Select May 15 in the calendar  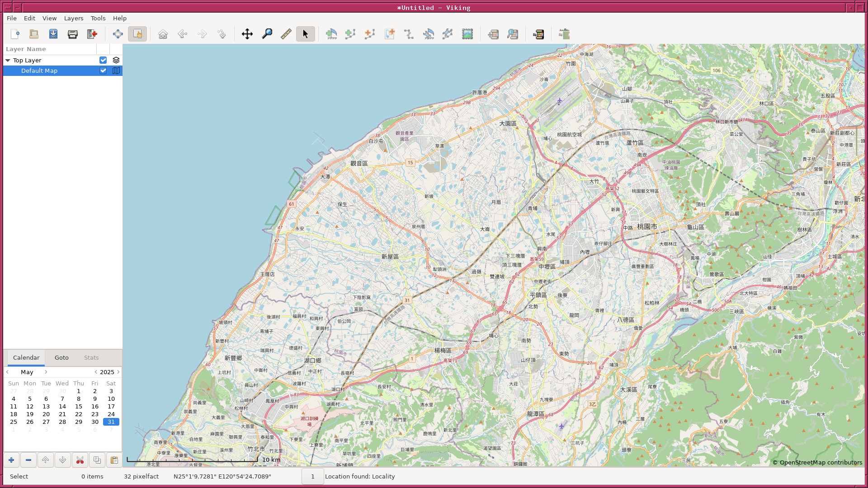(x=79, y=406)
